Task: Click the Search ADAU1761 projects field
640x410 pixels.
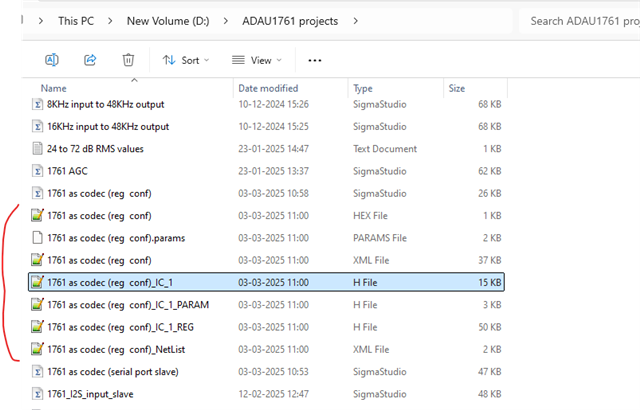Action: click(x=580, y=21)
